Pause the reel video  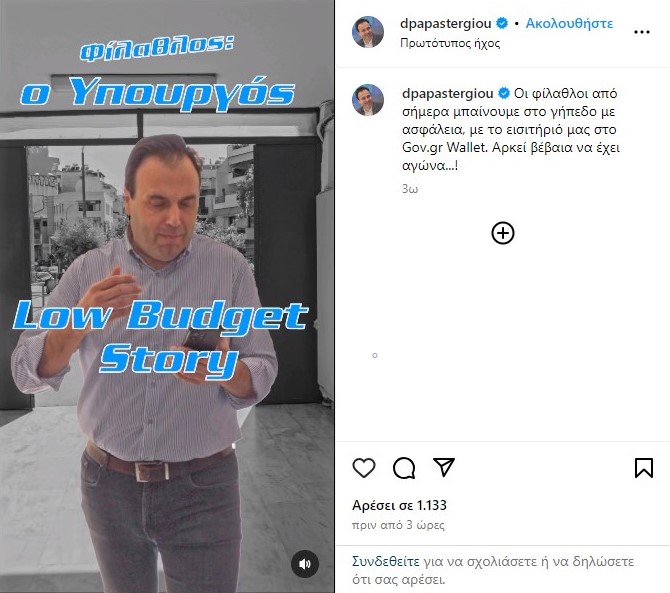pos(167,296)
